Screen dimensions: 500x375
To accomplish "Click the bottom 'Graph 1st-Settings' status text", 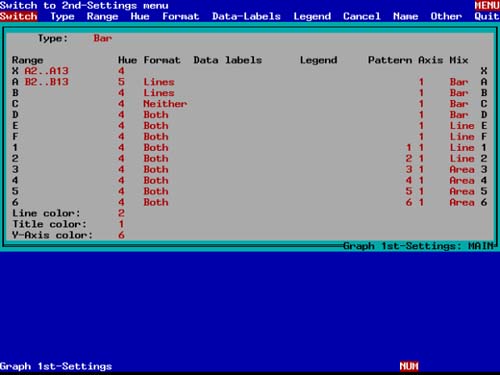I will pos(56,366).
